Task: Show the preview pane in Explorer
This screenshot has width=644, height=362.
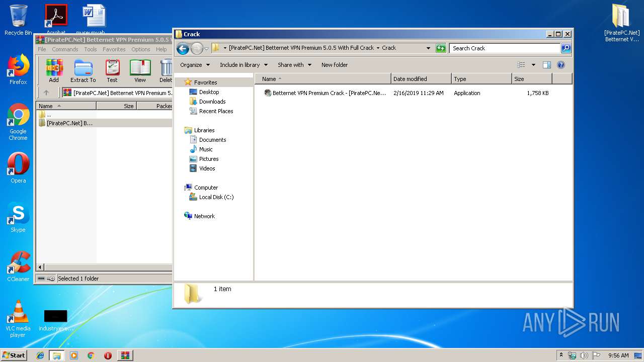Action: pyautogui.click(x=547, y=65)
